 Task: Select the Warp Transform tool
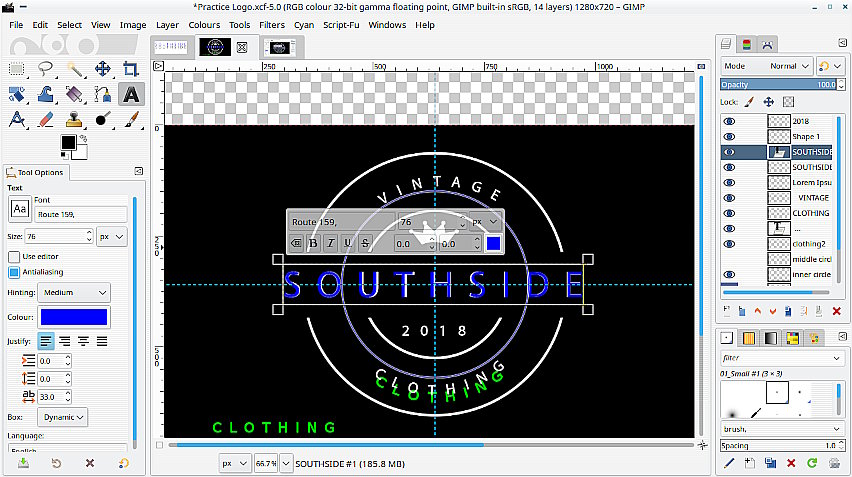(45, 95)
